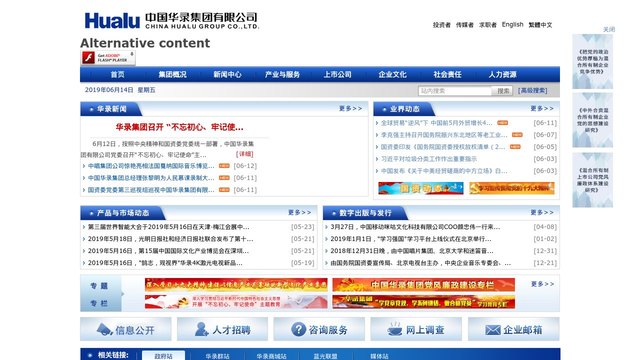
Task: Click the 国资动态 banner image
Action: click(421, 188)
